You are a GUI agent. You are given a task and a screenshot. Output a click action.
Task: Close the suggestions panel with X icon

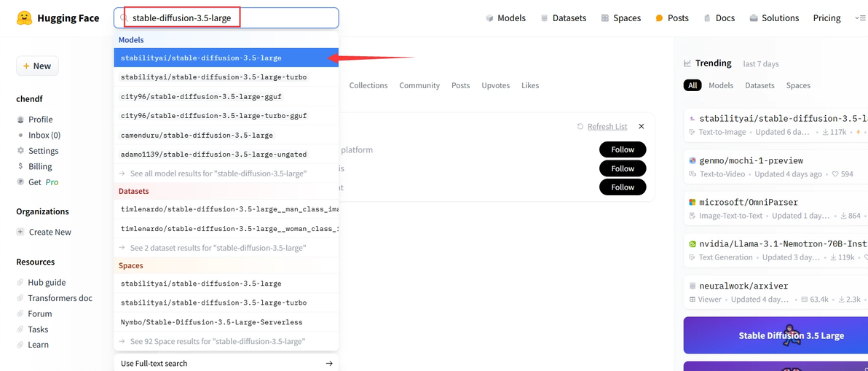(x=641, y=126)
